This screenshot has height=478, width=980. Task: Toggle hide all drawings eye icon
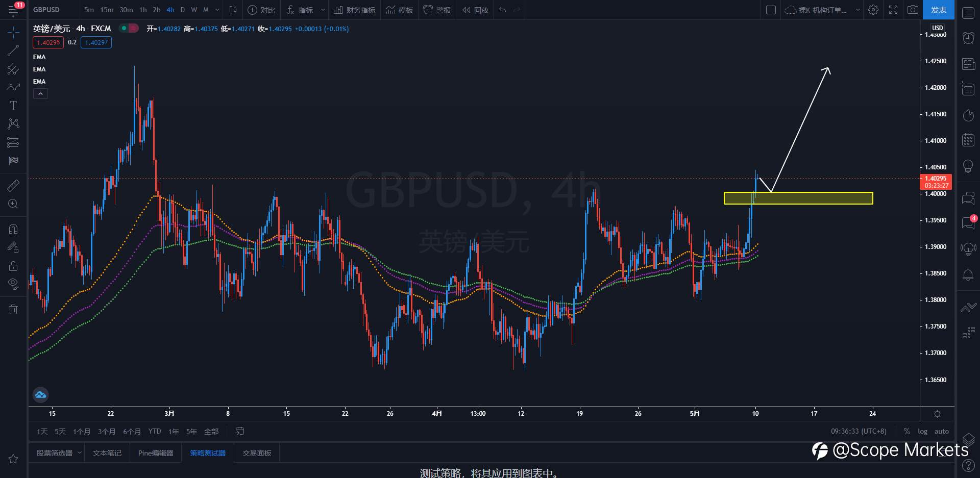point(13,284)
